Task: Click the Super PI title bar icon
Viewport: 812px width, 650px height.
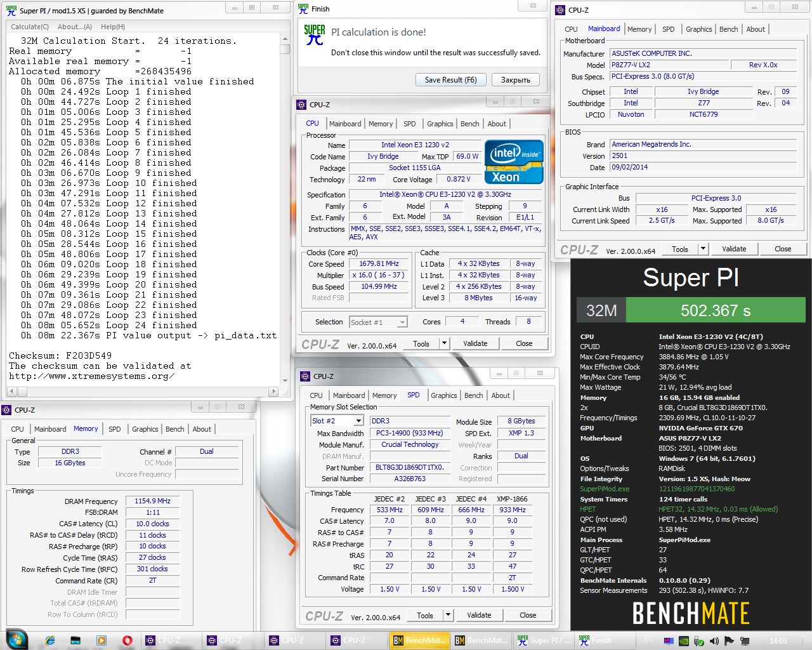Action: pyautogui.click(x=11, y=10)
